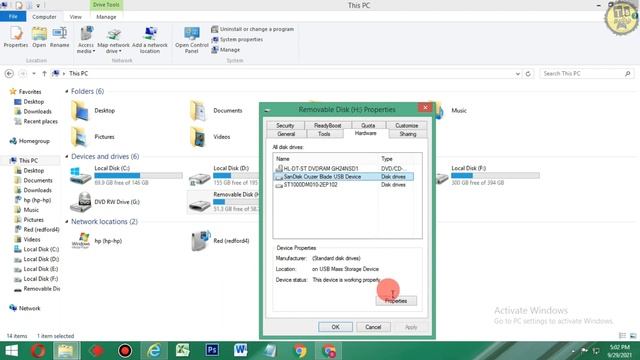Switch to Customize tab
This screenshot has height=360, width=640.
click(x=407, y=126)
